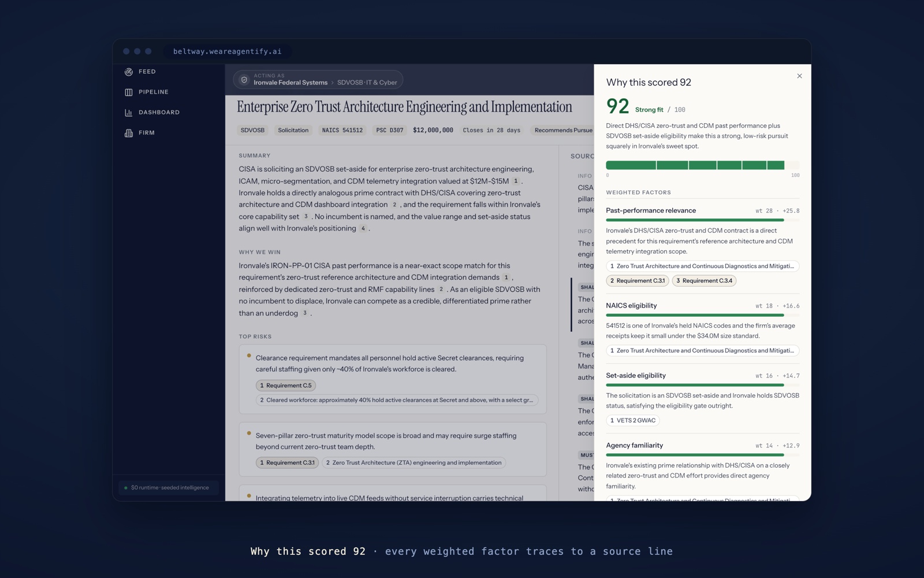Image resolution: width=924 pixels, height=578 pixels.
Task: Open the Ironvale Federal Systems acting-as selector
Action: pos(318,80)
